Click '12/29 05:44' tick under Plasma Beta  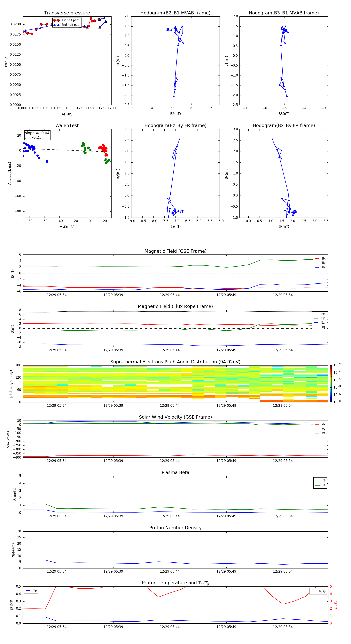(x=170, y=516)
